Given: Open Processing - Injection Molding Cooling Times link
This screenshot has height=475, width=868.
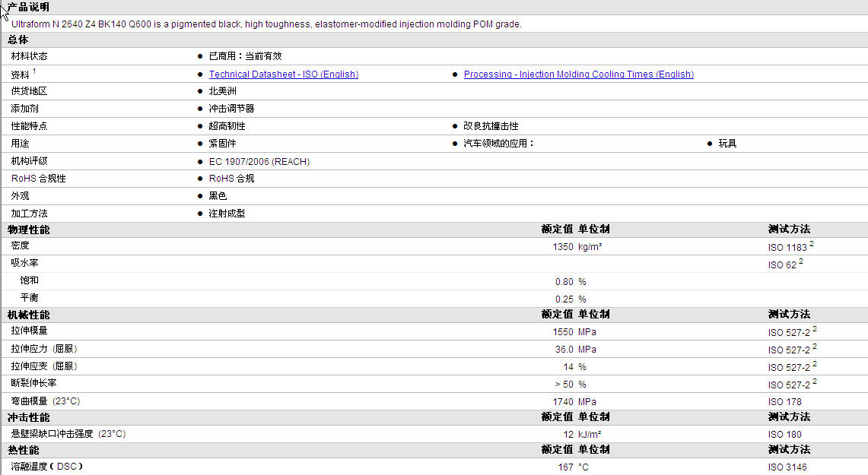Looking at the screenshot, I should click(578, 74).
